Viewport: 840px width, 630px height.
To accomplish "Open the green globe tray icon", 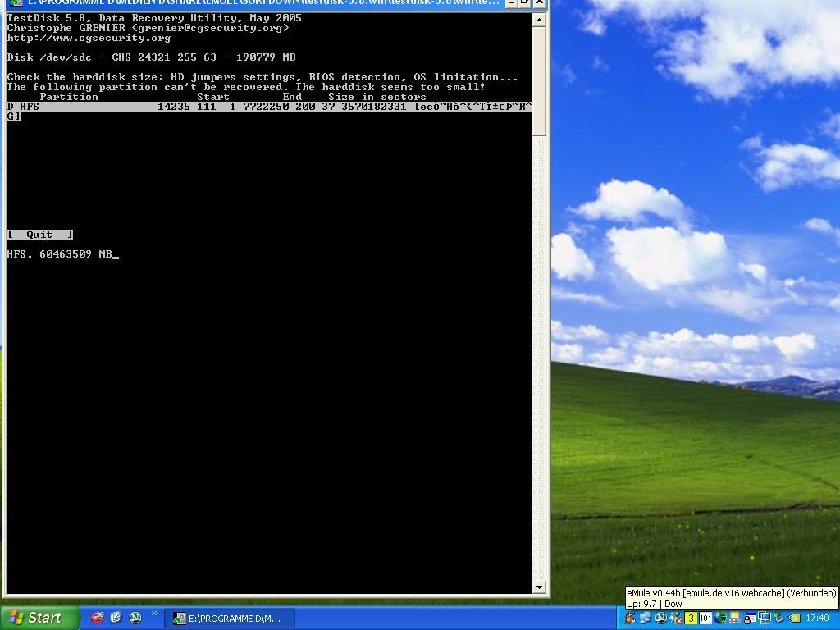I will click(720, 619).
